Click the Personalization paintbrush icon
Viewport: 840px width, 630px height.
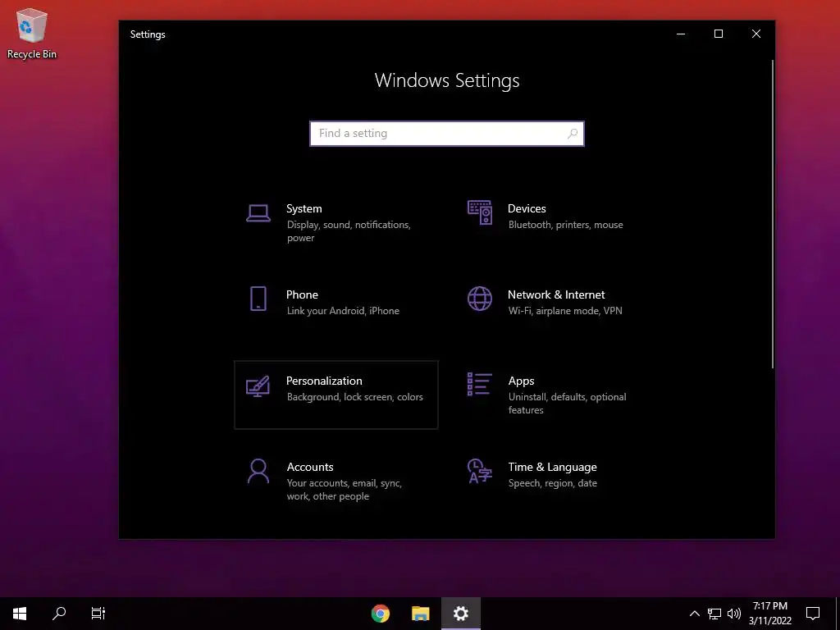(x=258, y=386)
